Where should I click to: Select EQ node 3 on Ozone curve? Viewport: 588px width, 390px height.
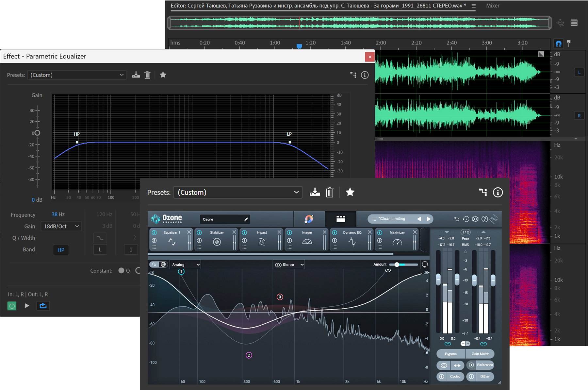[x=280, y=297]
